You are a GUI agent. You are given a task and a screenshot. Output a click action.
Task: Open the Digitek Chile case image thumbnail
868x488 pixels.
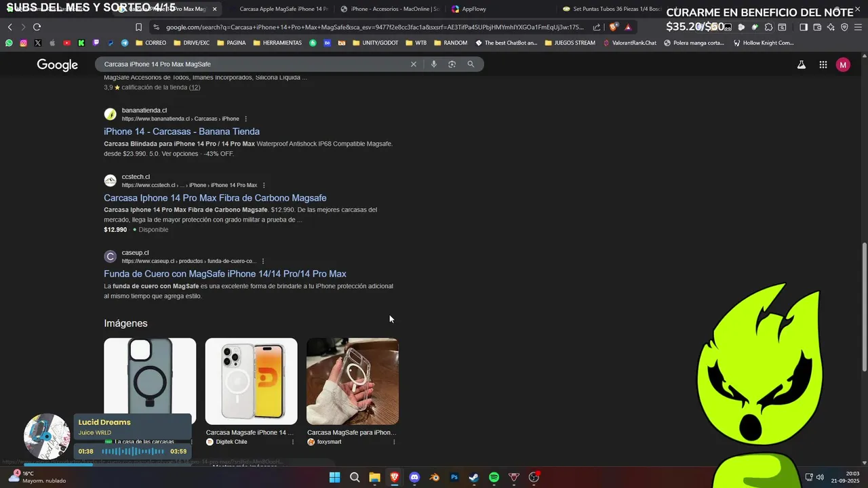[251, 381]
